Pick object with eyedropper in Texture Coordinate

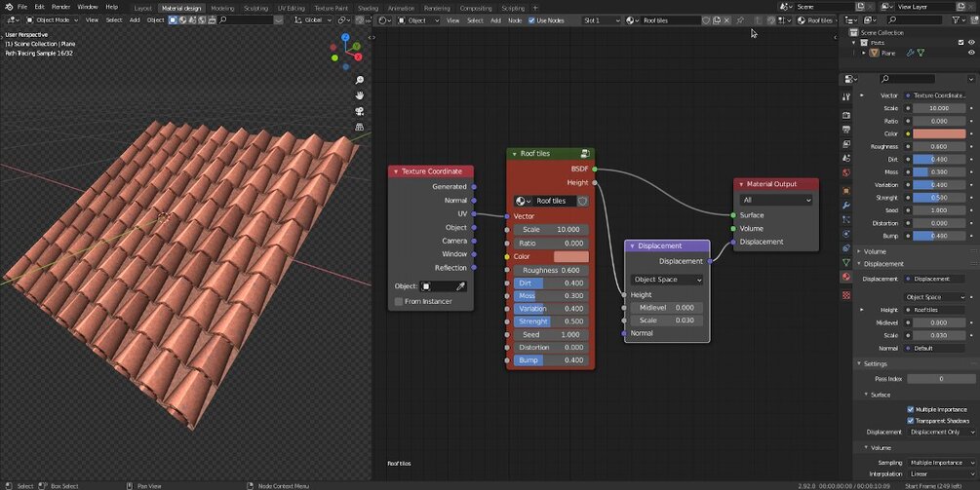click(x=460, y=286)
